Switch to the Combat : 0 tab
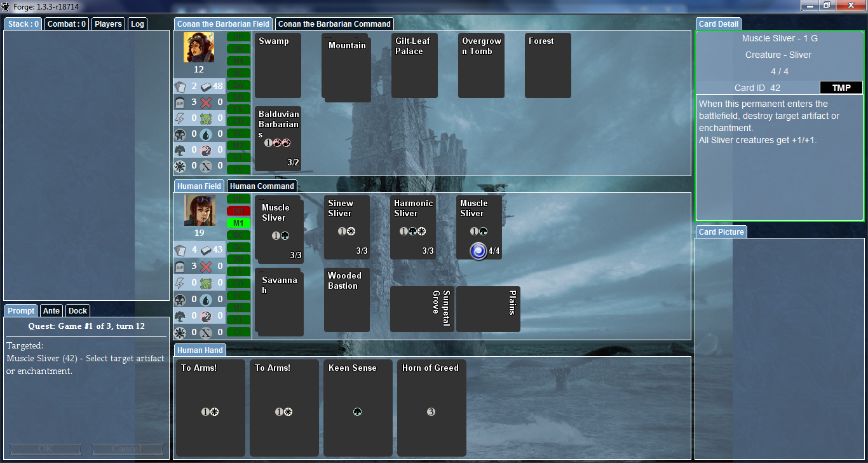The width and height of the screenshot is (868, 463). point(67,24)
